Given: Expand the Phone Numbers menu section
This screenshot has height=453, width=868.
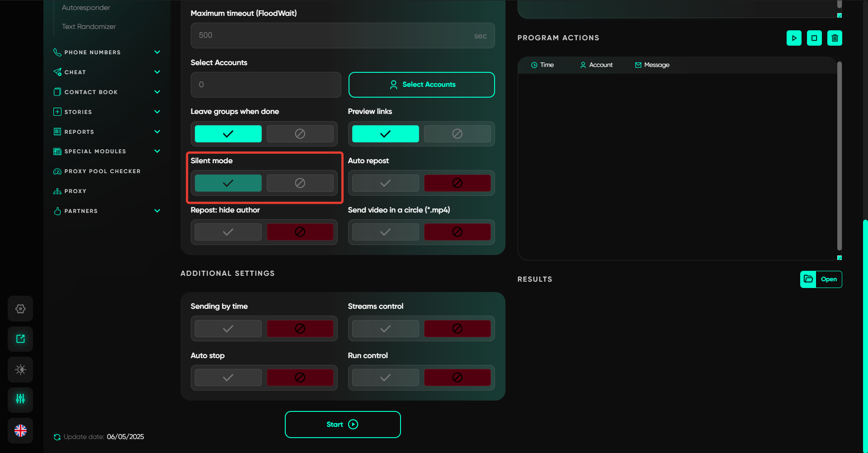Looking at the screenshot, I should coord(157,52).
